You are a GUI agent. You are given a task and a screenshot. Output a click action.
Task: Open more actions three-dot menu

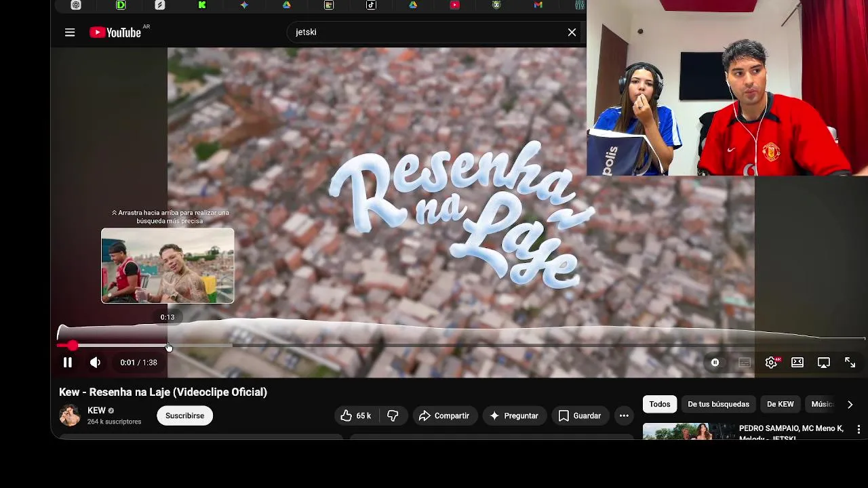pyautogui.click(x=624, y=415)
